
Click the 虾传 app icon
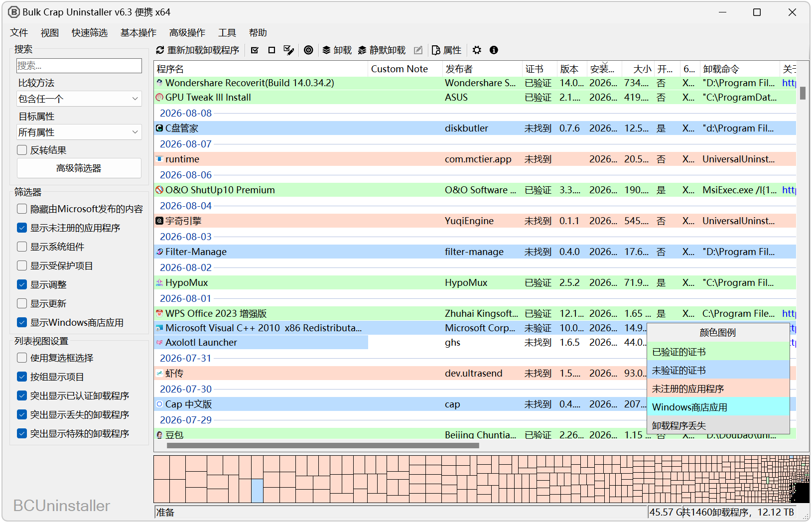(x=159, y=373)
